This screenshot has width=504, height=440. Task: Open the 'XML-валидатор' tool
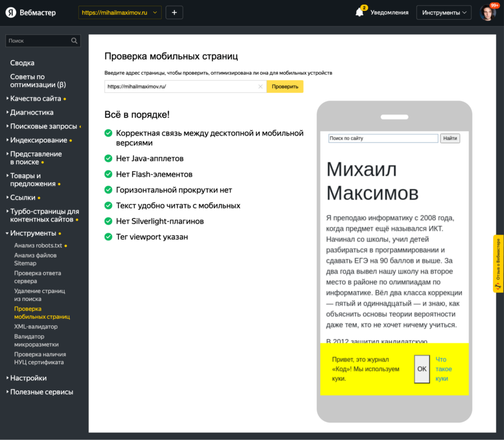tap(36, 327)
